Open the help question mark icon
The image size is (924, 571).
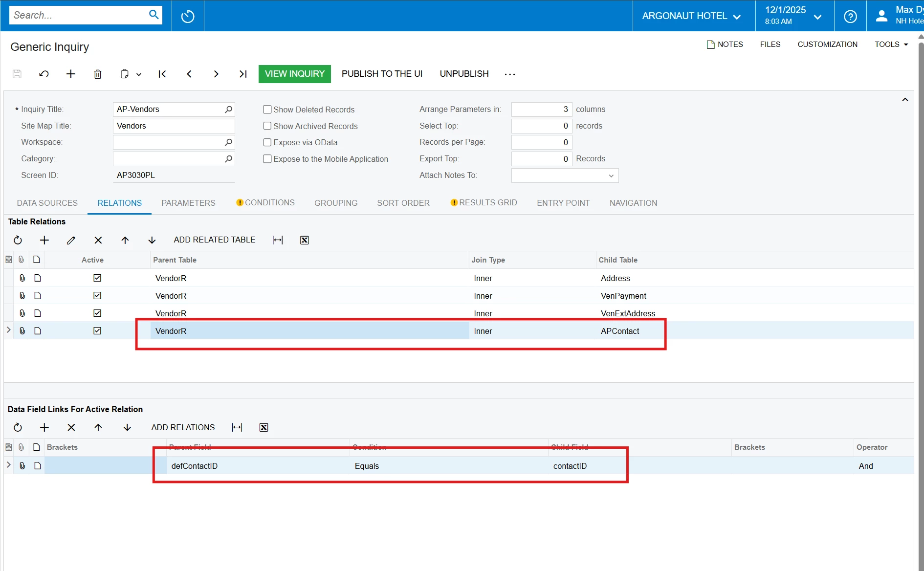[850, 16]
